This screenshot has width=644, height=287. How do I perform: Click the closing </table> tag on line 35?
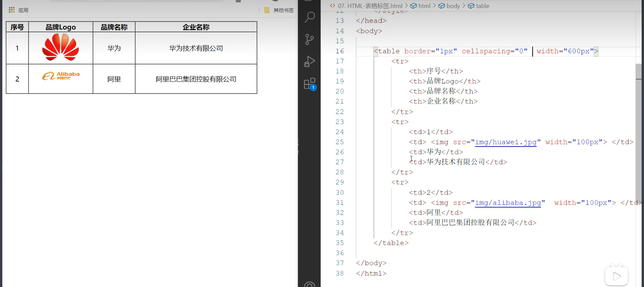tap(391, 243)
